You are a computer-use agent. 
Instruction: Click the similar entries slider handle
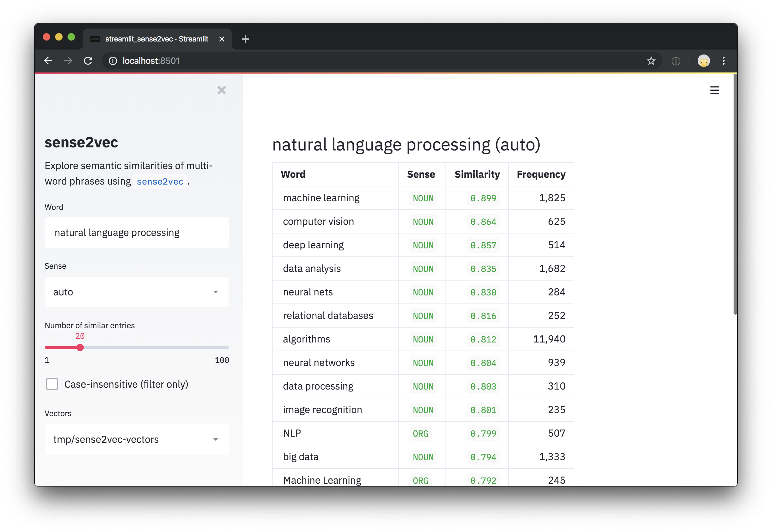(x=80, y=347)
